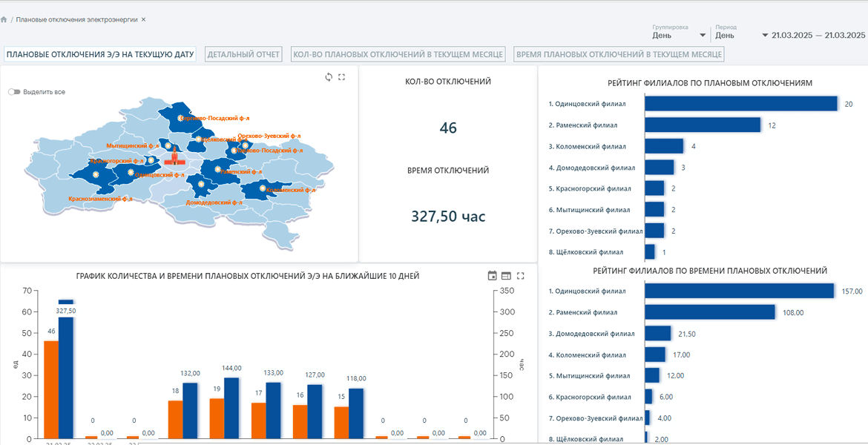This screenshot has width=868, height=445.
Task: Open Время плановых отключений в текущем месяце tab
Action: click(x=619, y=54)
